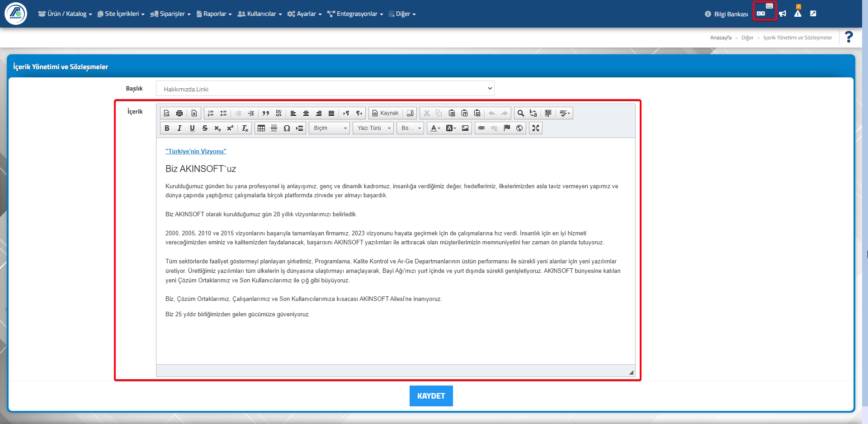Screen dimensions: 868x424
Task: Click the Anasayfa breadcrumb link
Action: (721, 38)
